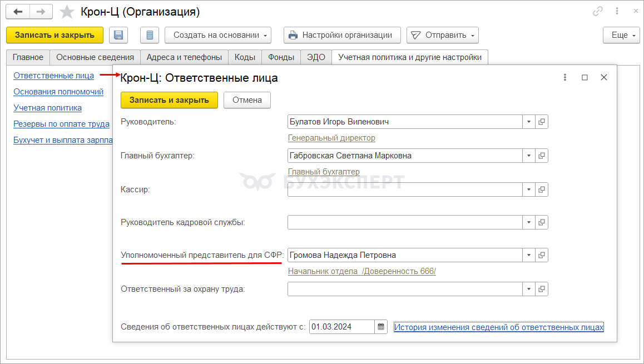This screenshot has width=644, height=364.
Task: Expand the Главный бухгалтер dropdown list
Action: pos(528,156)
